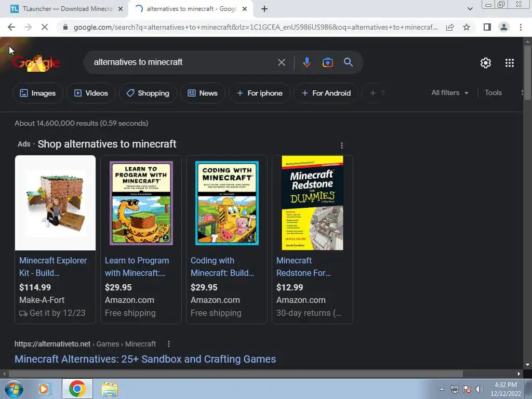
Task: Open the Coding with Minecraft ad link
Action: click(x=222, y=267)
